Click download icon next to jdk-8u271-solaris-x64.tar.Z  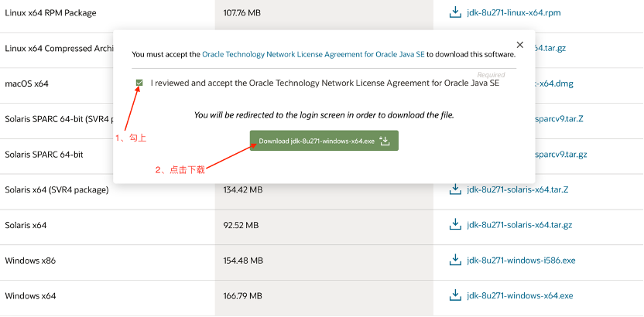455,189
